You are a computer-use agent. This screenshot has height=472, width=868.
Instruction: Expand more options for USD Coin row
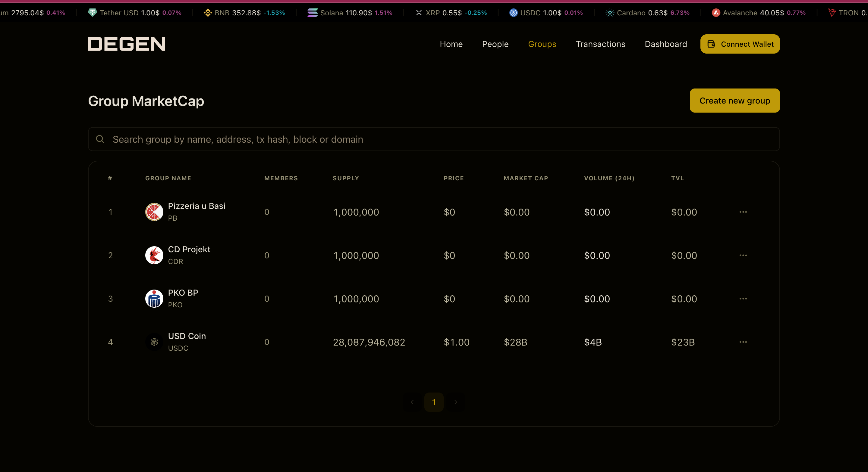pos(743,342)
